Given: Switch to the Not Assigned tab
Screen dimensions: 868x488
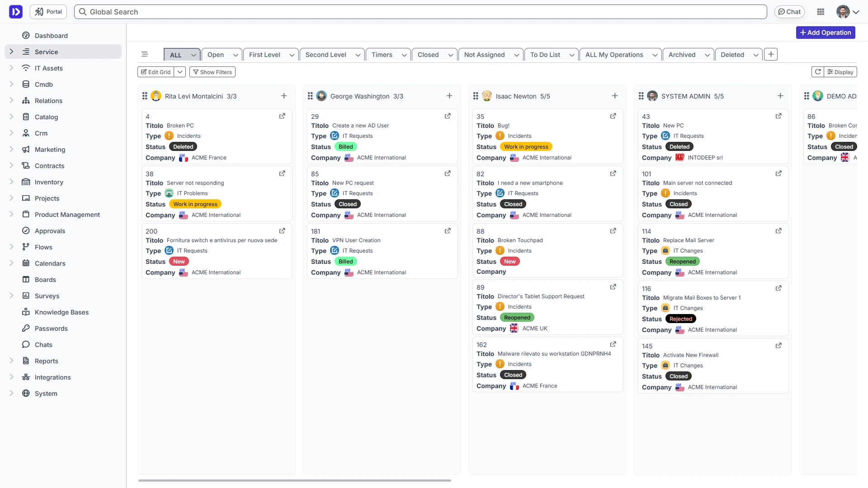Looking at the screenshot, I should click(x=484, y=55).
